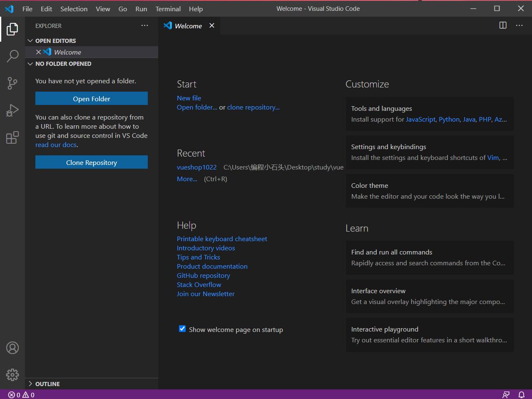Open Tips and Tricks link
Viewport: 532px width, 399px height.
pyautogui.click(x=199, y=257)
